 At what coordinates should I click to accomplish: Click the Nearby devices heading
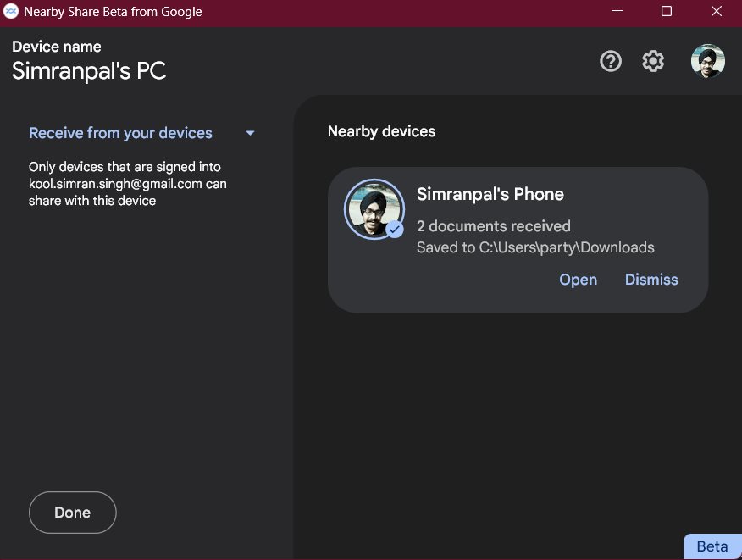(x=381, y=131)
